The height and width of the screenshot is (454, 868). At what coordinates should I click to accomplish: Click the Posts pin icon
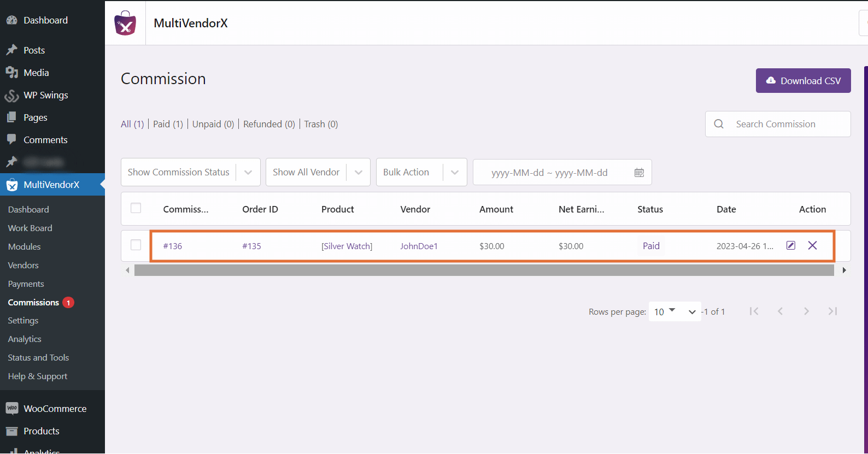point(12,50)
